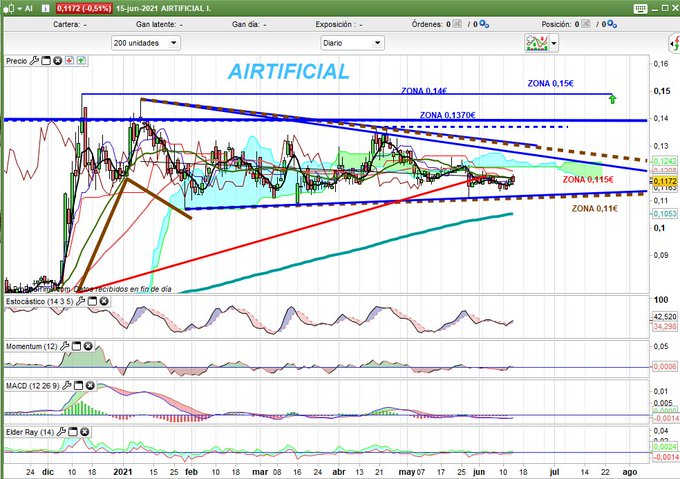This screenshot has width=680, height=479.
Task: Click the 42,520 stochastic value tag
Action: tap(664, 316)
